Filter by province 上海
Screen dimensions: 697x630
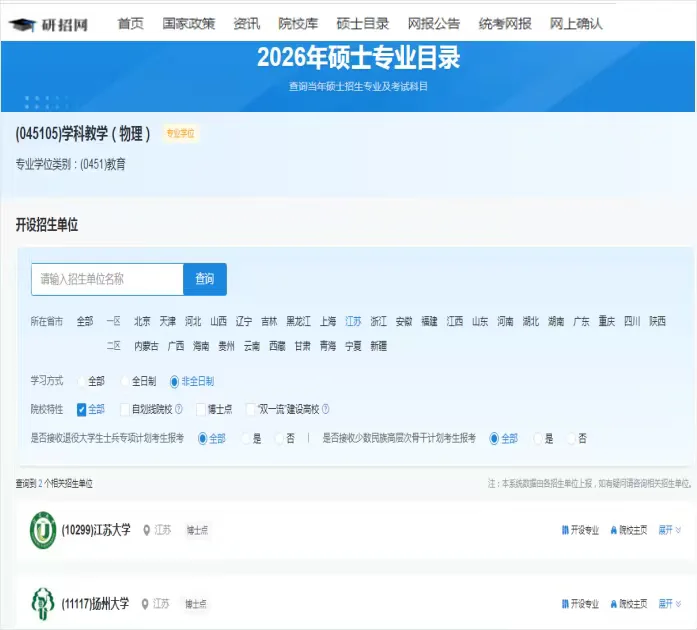pyautogui.click(x=328, y=321)
